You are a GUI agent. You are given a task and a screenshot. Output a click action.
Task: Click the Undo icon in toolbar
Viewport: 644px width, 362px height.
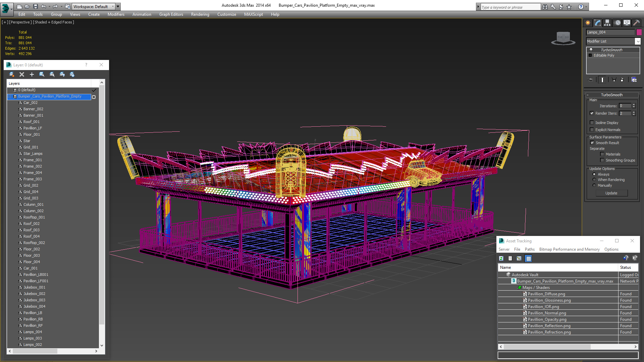pyautogui.click(x=44, y=7)
